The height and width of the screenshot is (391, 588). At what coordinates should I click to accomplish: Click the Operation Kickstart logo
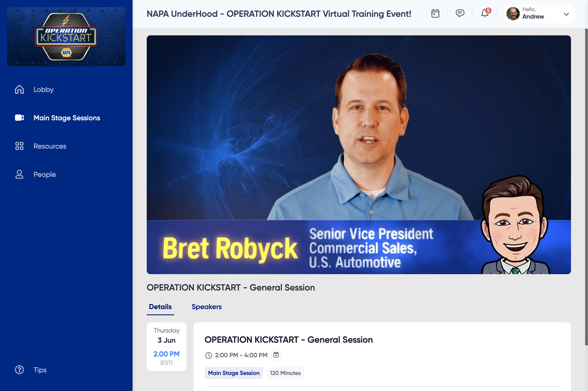pyautogui.click(x=66, y=37)
